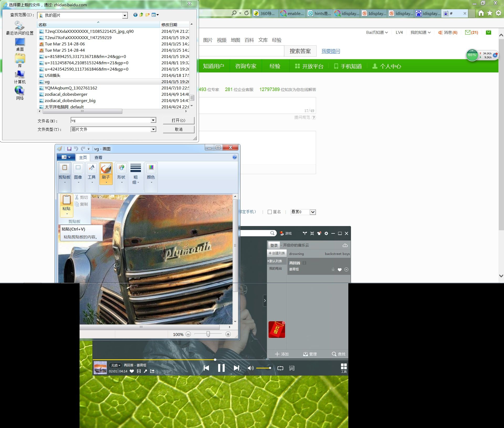The image size is (504, 428).
Task: Expand the 悬赏 reward dropdown
Action: pos(313,212)
